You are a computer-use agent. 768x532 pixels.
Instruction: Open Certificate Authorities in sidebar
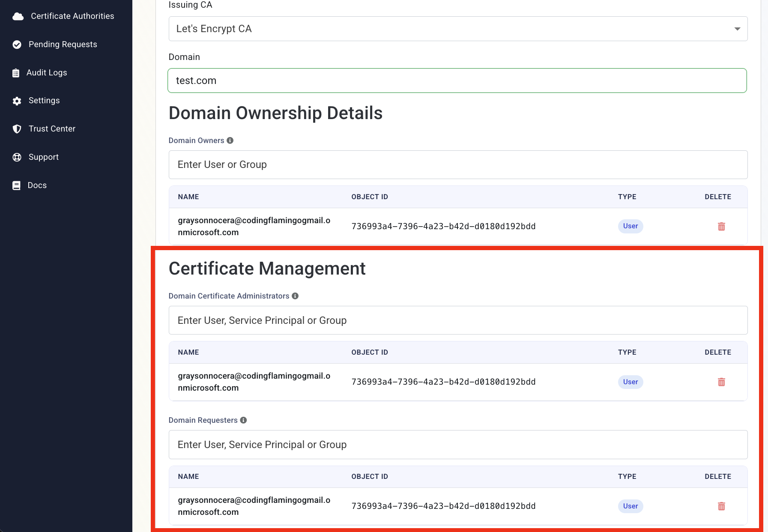(x=72, y=16)
